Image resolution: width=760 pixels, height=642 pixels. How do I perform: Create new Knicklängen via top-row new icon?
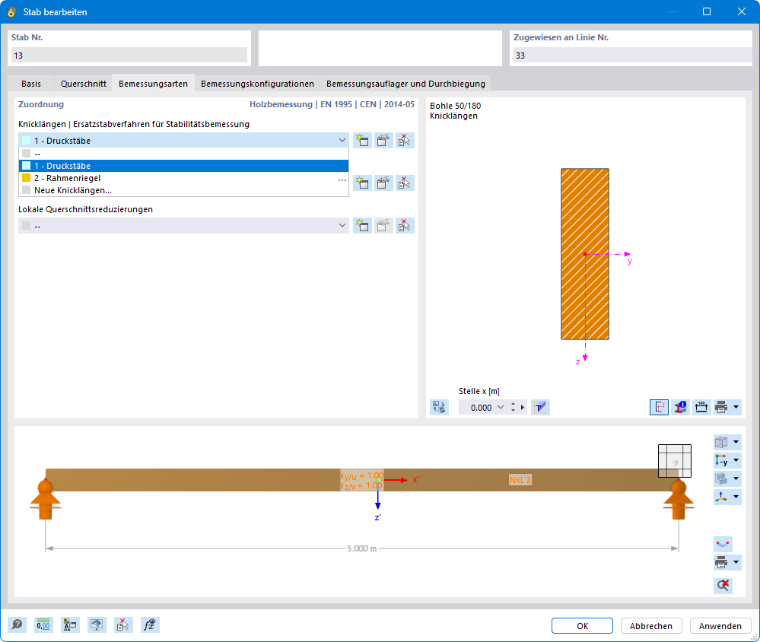362,141
